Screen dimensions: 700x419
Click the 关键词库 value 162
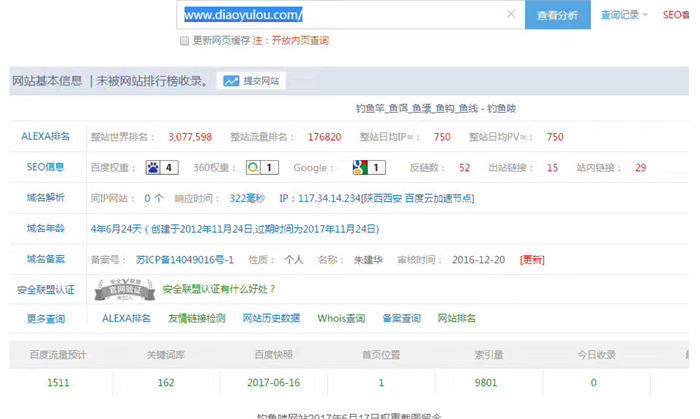(166, 383)
